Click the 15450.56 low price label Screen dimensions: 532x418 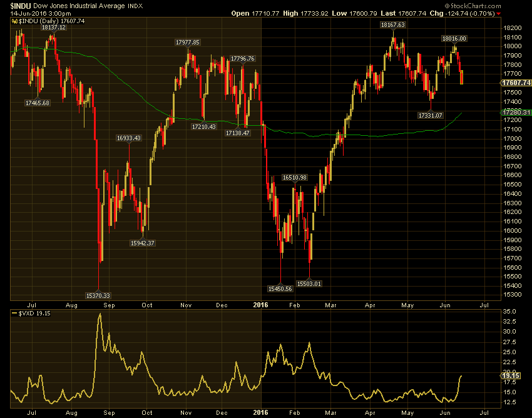pyautogui.click(x=280, y=288)
